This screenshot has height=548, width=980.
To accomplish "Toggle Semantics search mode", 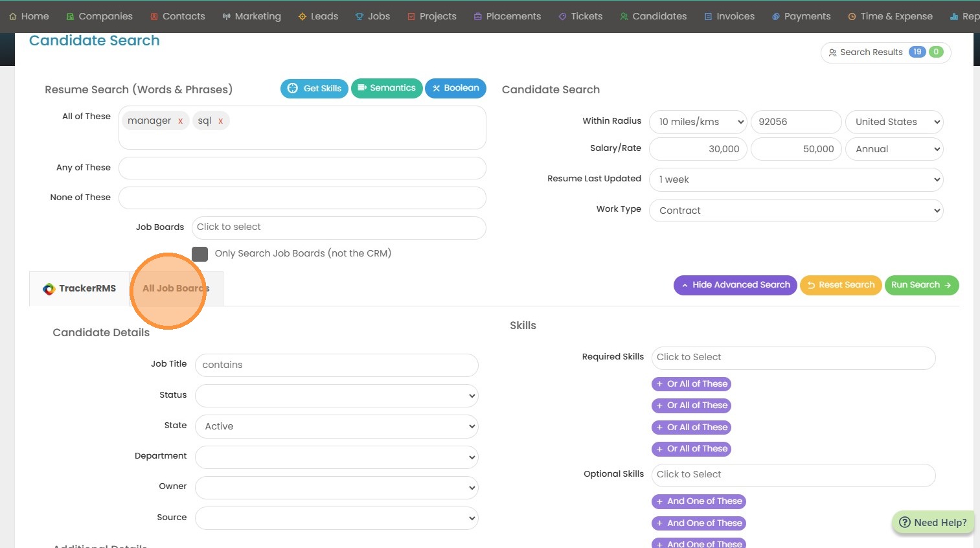I will (x=387, y=88).
